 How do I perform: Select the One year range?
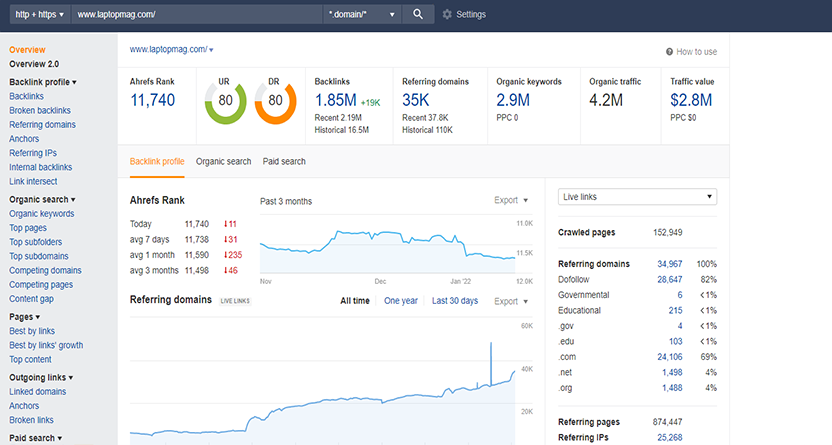tap(401, 301)
